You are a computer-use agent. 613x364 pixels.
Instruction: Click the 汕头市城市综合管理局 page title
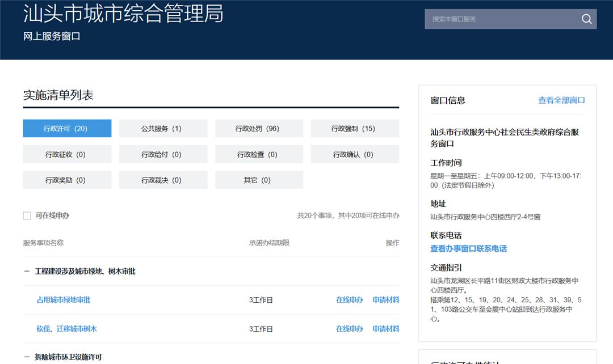click(123, 13)
